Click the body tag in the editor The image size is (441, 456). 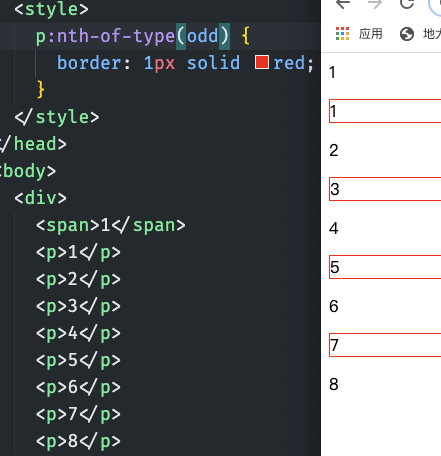[x=28, y=171]
